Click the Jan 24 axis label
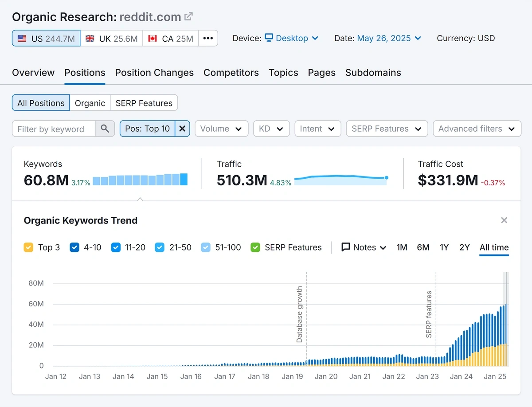The image size is (532, 407). click(x=461, y=376)
